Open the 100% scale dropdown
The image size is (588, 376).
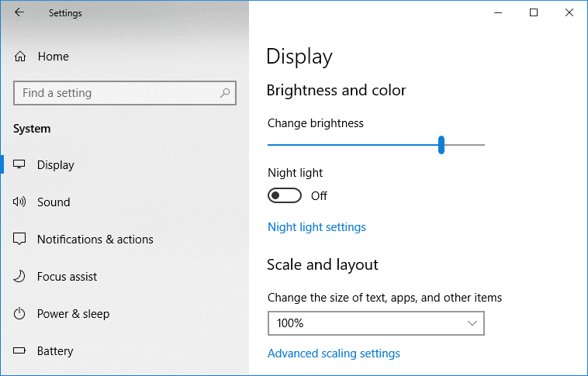tap(375, 323)
